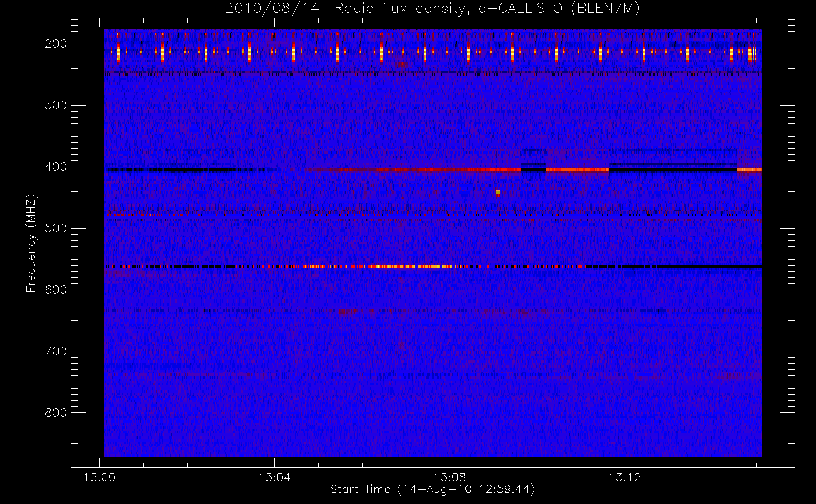Screen dimensions: 816x504
Task: Click the 300 frequency tick label
Action: point(56,105)
